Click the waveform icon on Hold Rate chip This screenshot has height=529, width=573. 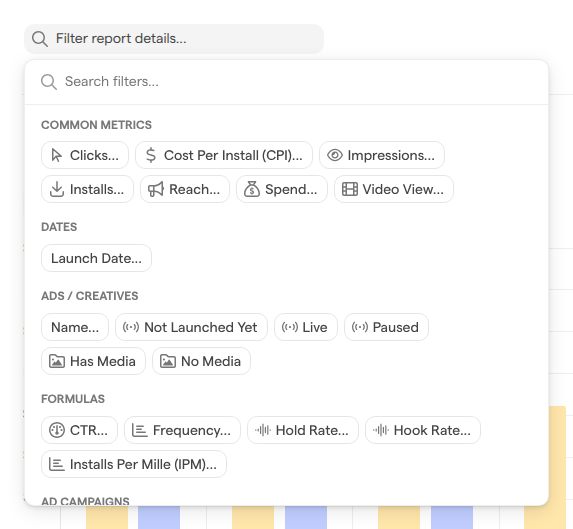point(263,430)
